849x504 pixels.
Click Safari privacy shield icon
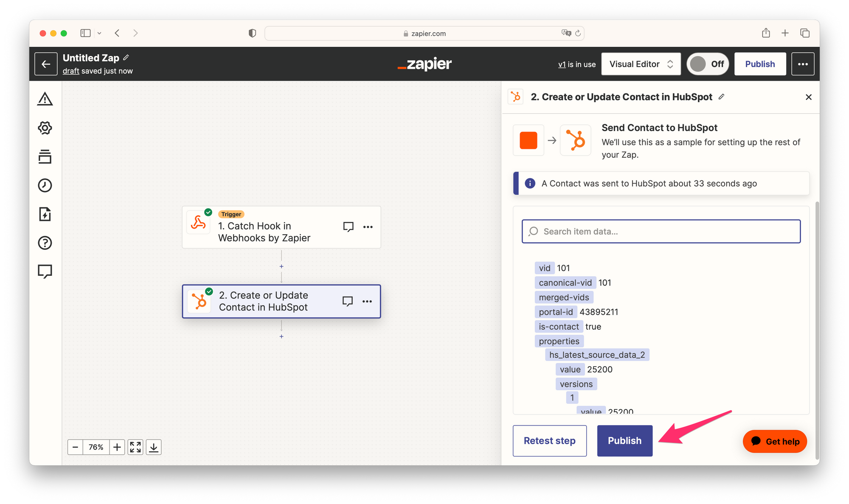pos(252,33)
